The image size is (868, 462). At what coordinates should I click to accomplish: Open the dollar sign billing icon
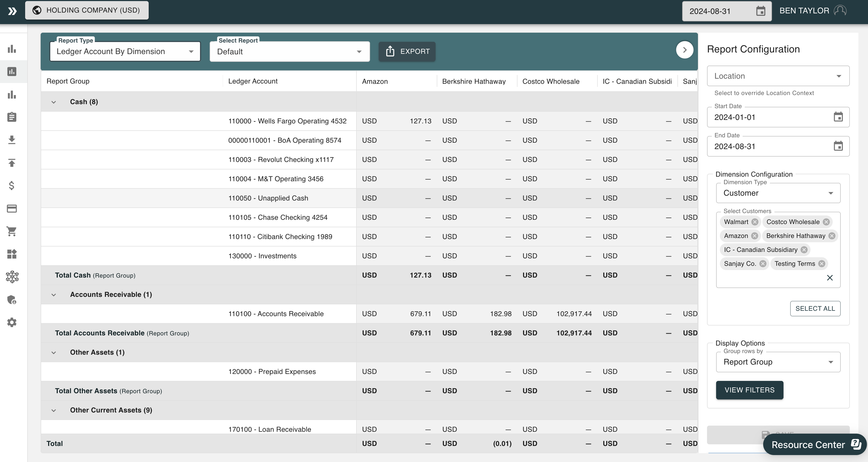[x=12, y=185]
